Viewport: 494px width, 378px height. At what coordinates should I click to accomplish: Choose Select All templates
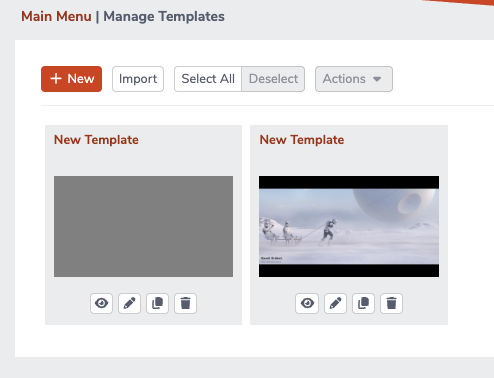208,79
